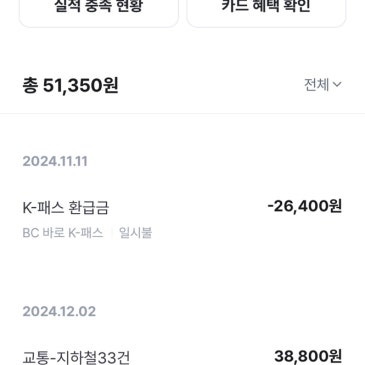The image size is (365, 365).
Task: Open the 교통-지하철33건 transaction entry
Action: coord(182,357)
